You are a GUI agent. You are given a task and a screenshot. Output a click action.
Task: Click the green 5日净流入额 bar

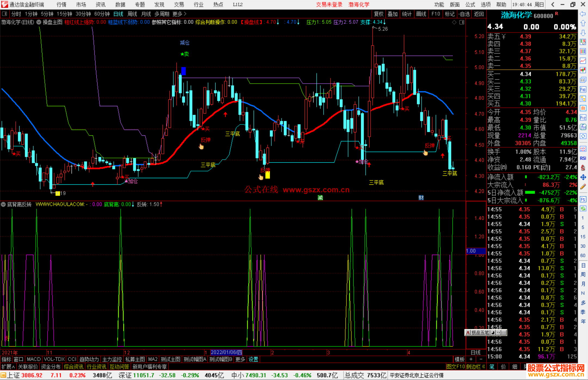click(x=530, y=192)
